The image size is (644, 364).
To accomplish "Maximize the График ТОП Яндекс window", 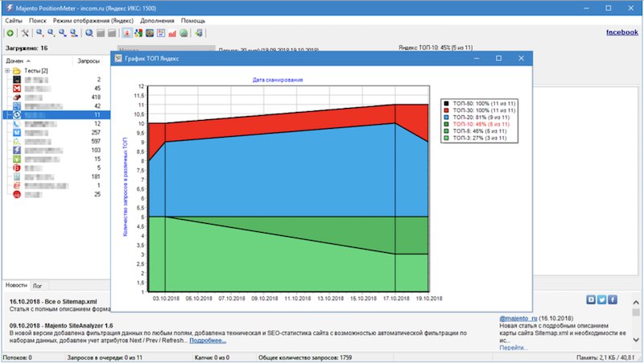I will 498,58.
